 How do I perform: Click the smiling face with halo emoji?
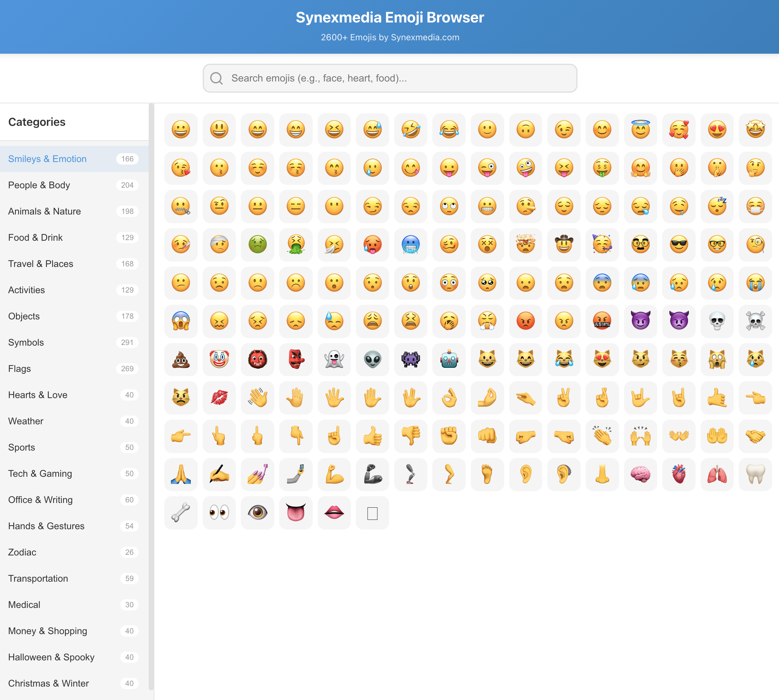pos(641,130)
